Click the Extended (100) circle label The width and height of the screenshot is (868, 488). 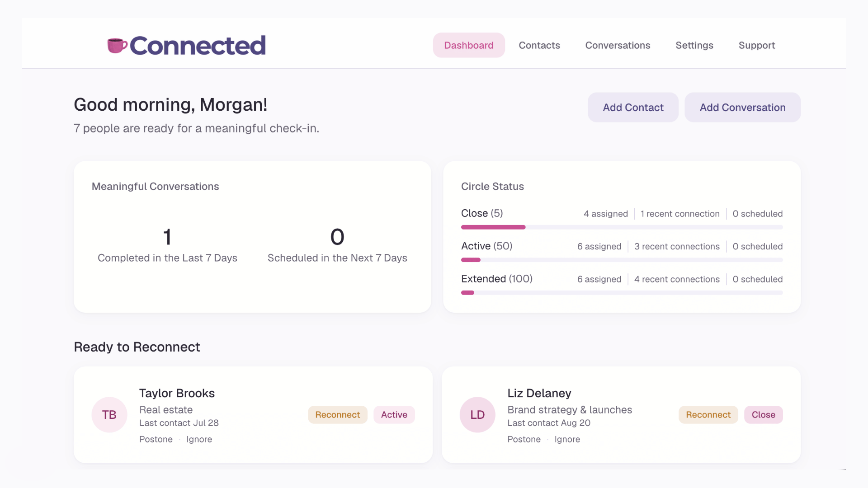[497, 279]
